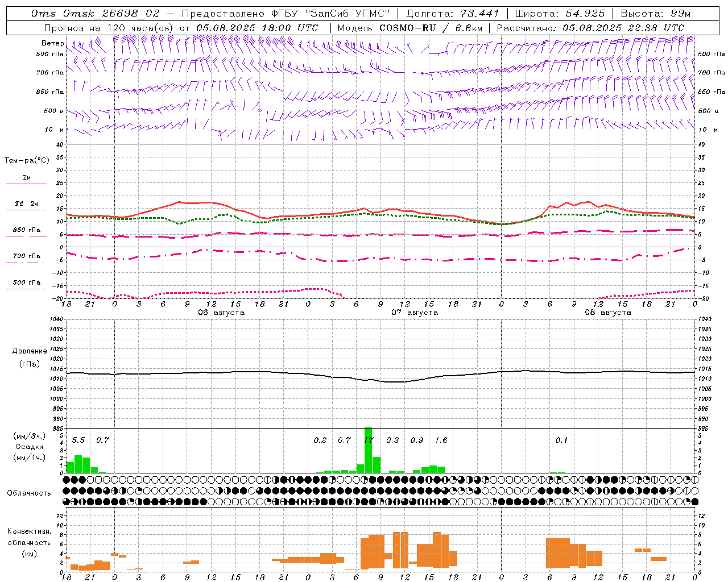Click the 5.5 precipitation total value
The height and width of the screenshot is (582, 728).
coord(78,440)
